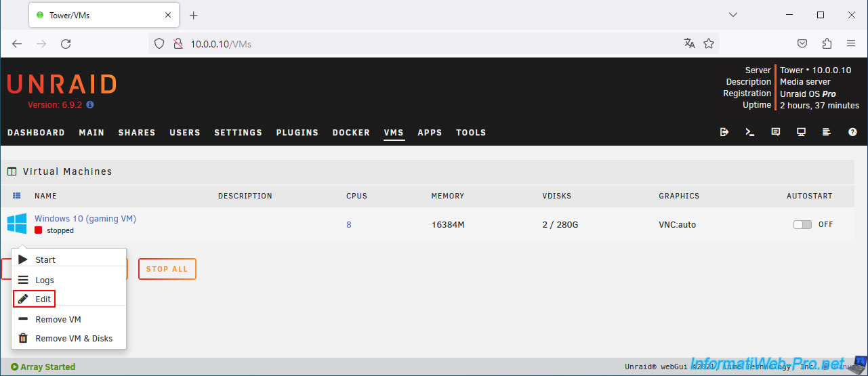Screen dimensions: 868x376
Task: Open the browser extensions icon
Action: click(827, 43)
